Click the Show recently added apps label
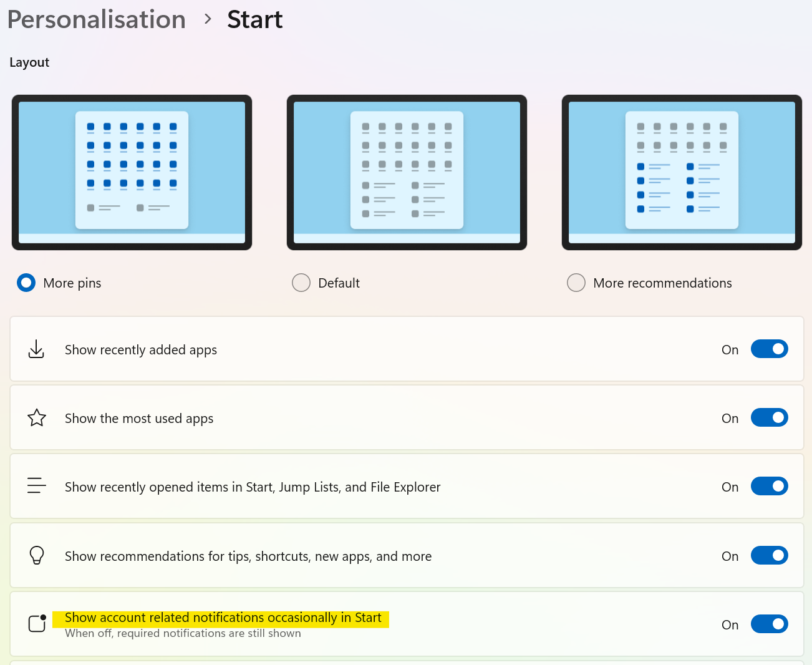Screen dimensions: 812x665 [141, 350]
